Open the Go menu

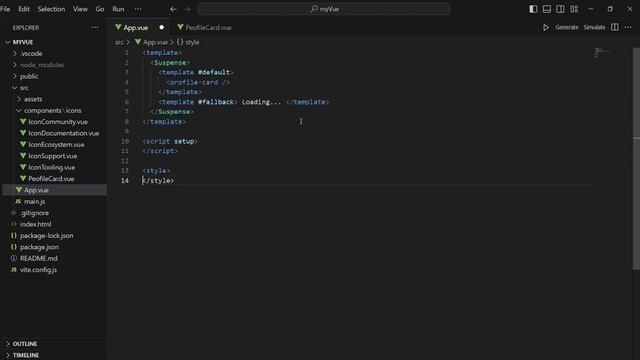pos(100,9)
